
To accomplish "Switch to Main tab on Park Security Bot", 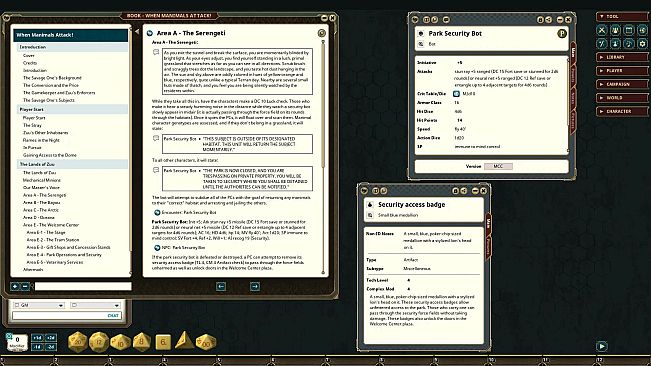I will 573,52.
